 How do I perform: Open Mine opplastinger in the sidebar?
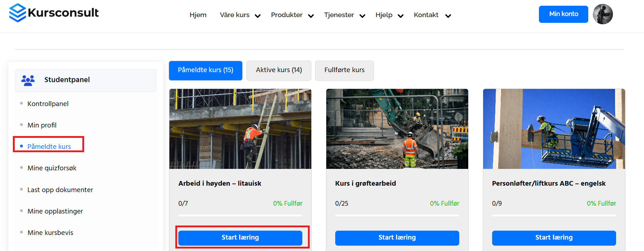[55, 211]
